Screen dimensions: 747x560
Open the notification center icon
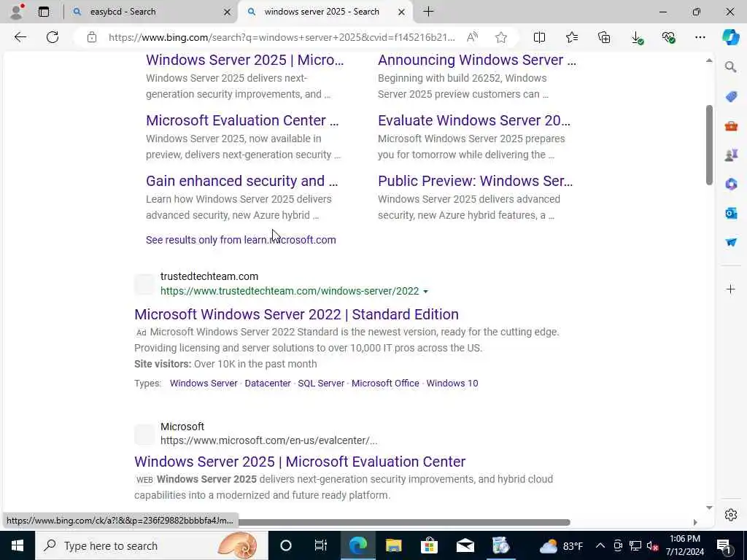click(x=724, y=545)
